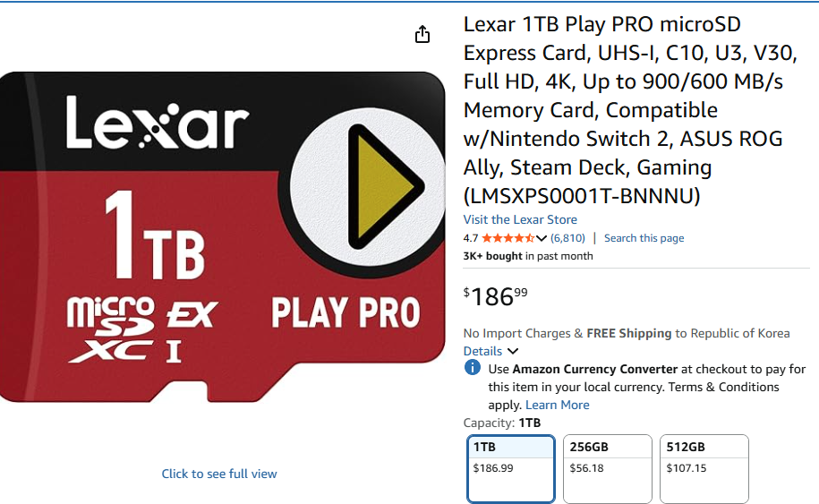Open the 6,810 ratings link
This screenshot has width=819, height=504.
pyautogui.click(x=567, y=238)
